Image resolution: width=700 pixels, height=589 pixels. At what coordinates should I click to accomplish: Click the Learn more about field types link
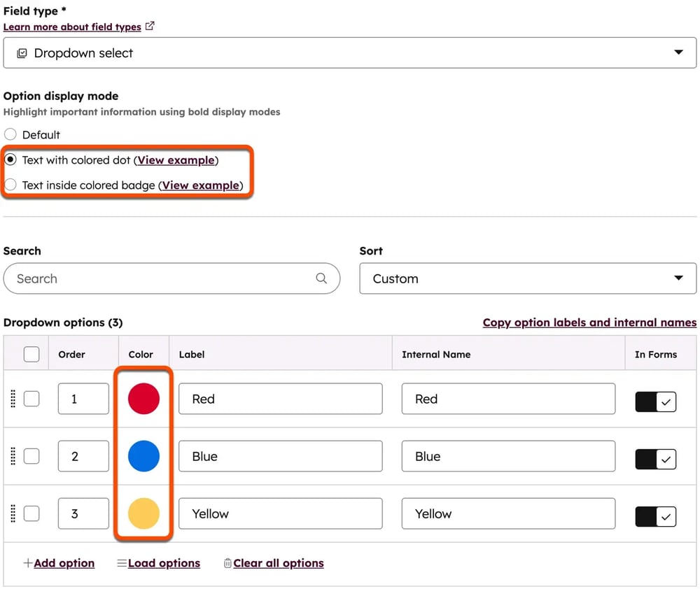pyautogui.click(x=72, y=27)
